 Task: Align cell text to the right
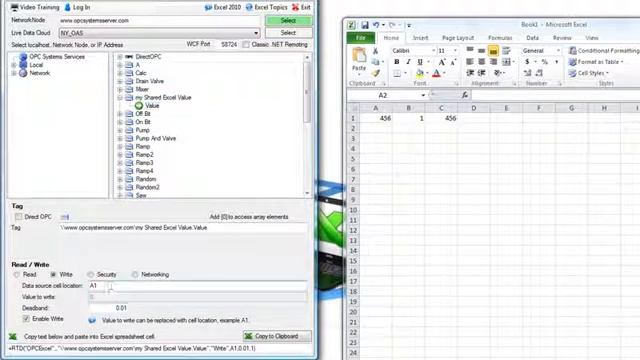(493, 62)
